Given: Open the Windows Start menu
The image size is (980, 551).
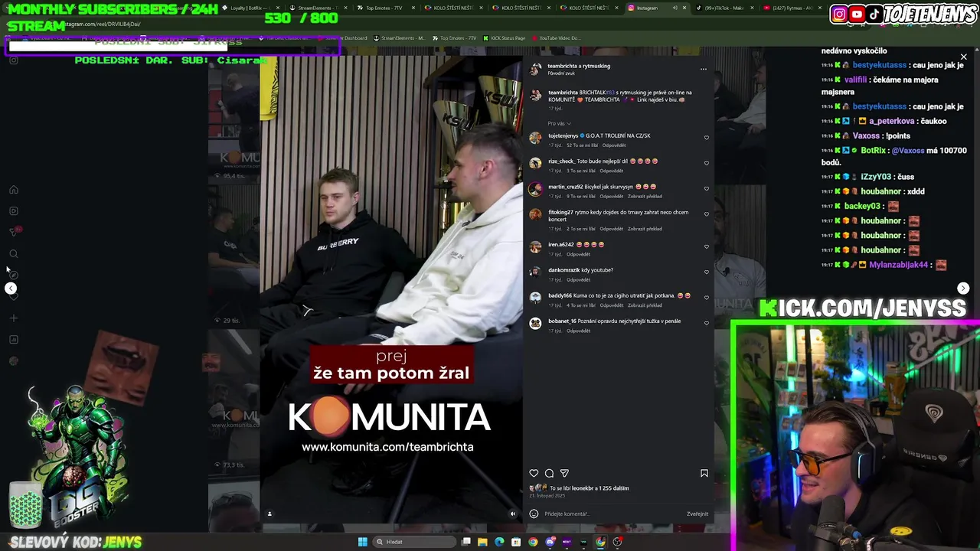Looking at the screenshot, I should (362, 542).
